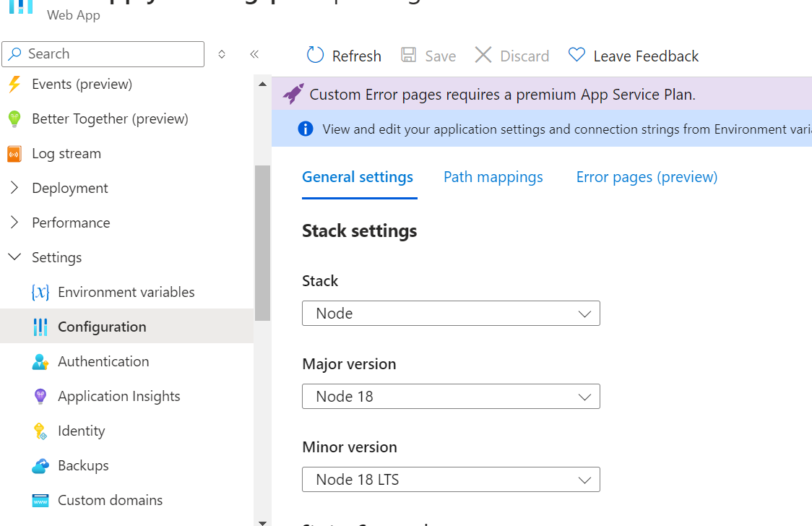The width and height of the screenshot is (812, 526).
Task: Collapse the Settings menu group
Action: [15, 256]
